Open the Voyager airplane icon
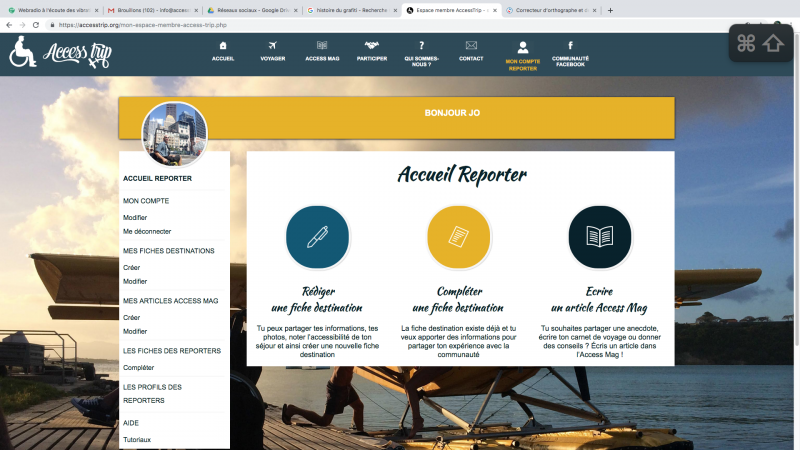This screenshot has height=450, width=800. (273, 46)
